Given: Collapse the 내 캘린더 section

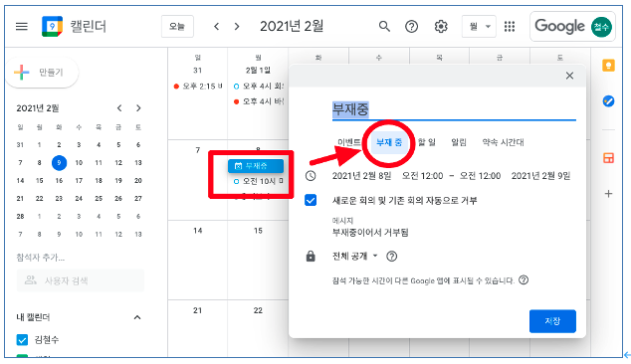Looking at the screenshot, I should pos(137,317).
